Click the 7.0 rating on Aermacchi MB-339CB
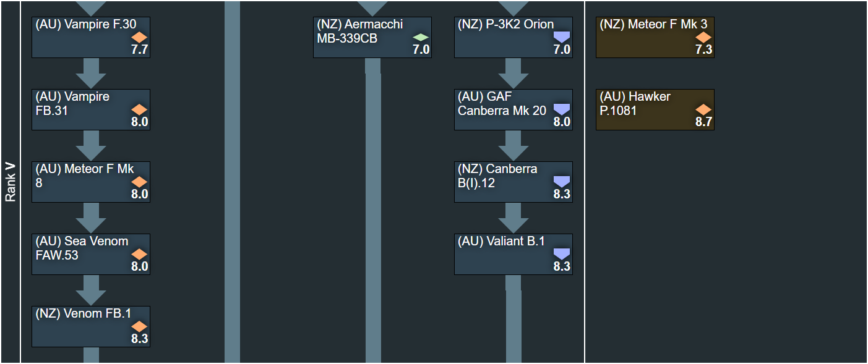The image size is (868, 364). 421,50
